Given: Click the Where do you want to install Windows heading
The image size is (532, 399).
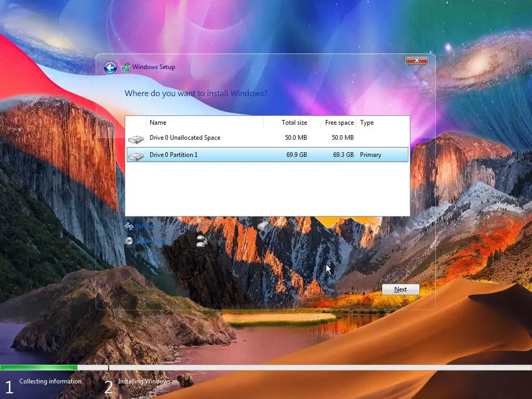Looking at the screenshot, I should [196, 94].
